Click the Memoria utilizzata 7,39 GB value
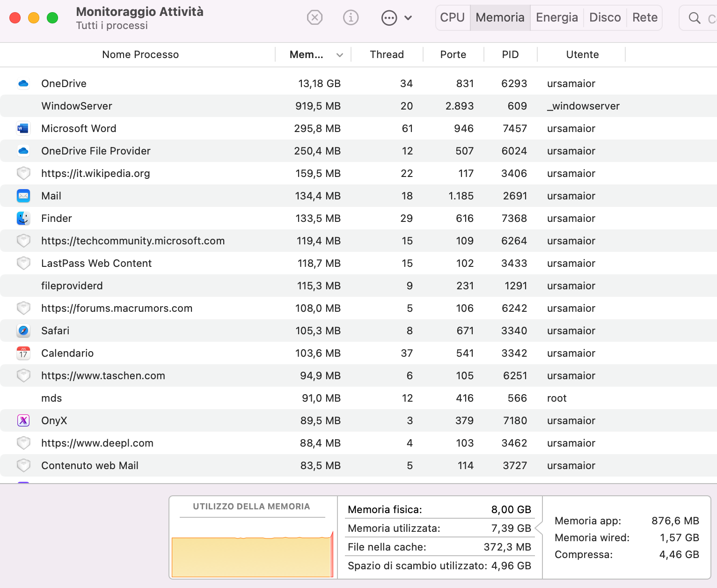The width and height of the screenshot is (717, 588). pos(511,528)
